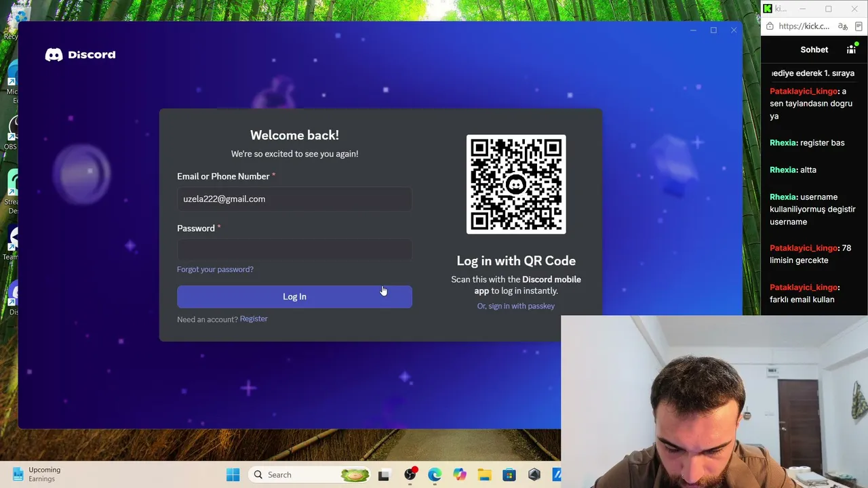Maximize the Discord window
This screenshot has height=488, width=868.
713,30
